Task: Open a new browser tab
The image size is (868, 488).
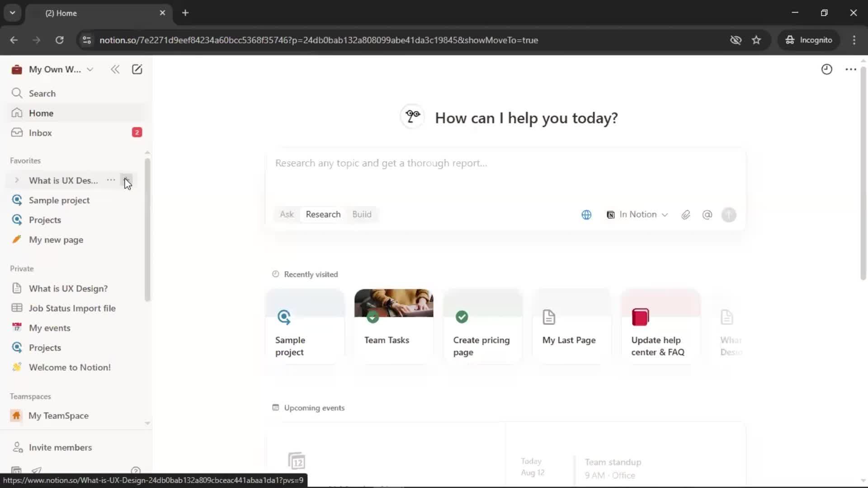Action: click(185, 13)
